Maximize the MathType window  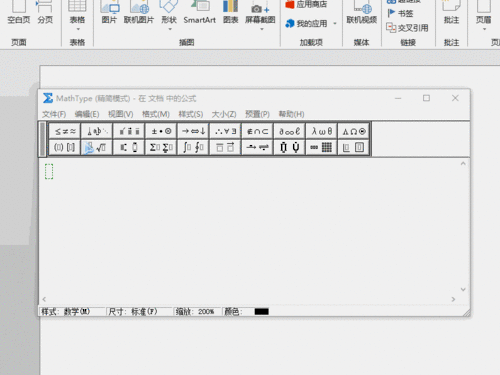point(426,98)
